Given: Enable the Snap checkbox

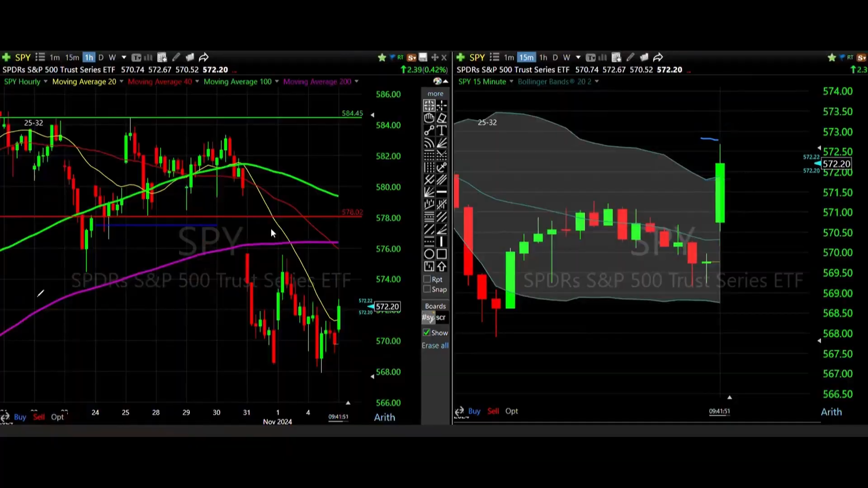Looking at the screenshot, I should tap(427, 289).
